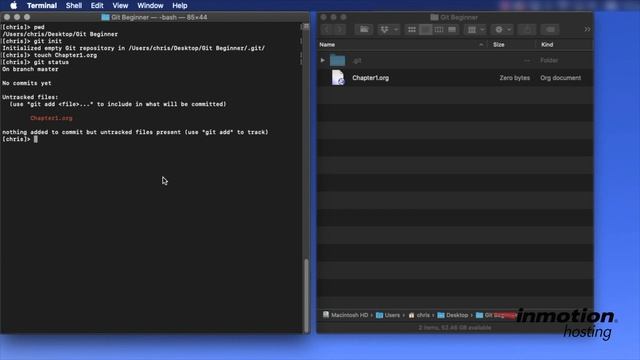The image size is (640, 360).
Task: Select the Chapter1.org file icon
Action: [x=338, y=78]
